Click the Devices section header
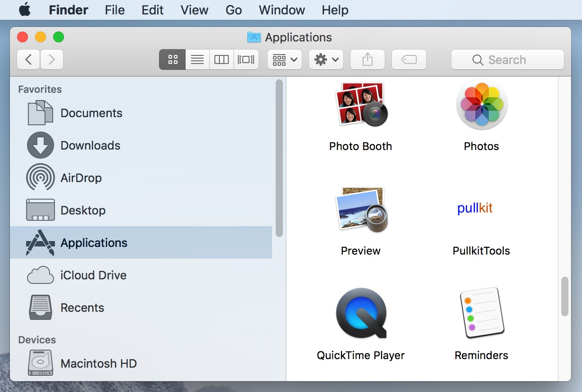The height and width of the screenshot is (392, 582). (x=37, y=340)
